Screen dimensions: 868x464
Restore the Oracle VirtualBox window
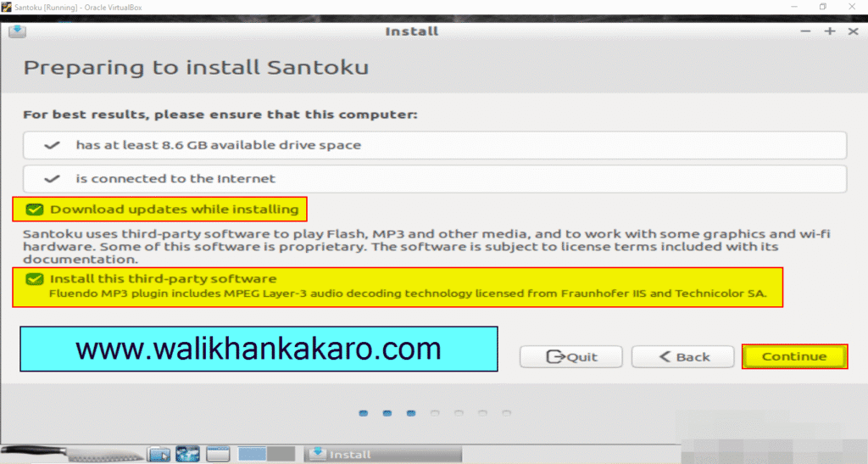point(822,7)
